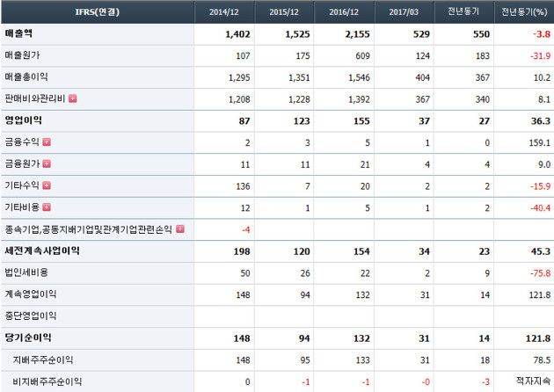Click 매출액 value 1,402 for 2014/12
This screenshot has height=392, width=554.
click(237, 34)
